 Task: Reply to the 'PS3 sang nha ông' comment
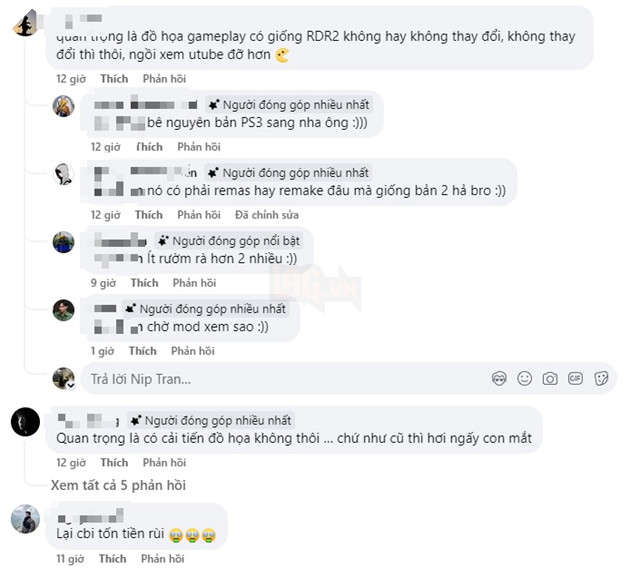pyautogui.click(x=199, y=147)
